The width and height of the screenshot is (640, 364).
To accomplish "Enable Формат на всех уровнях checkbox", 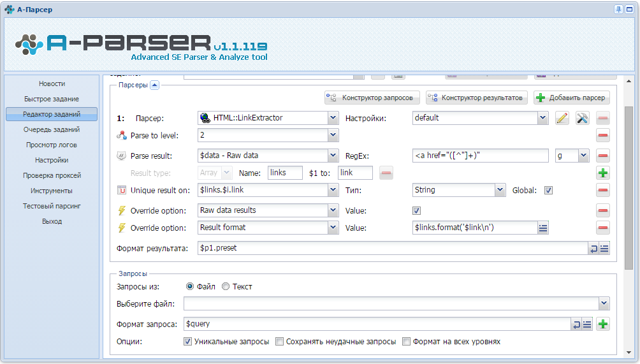I will coord(406,342).
